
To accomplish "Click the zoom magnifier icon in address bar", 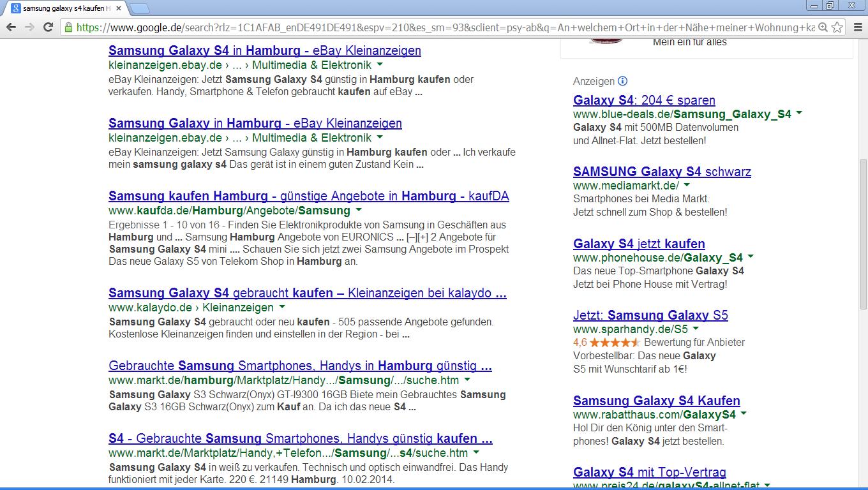I will (823, 27).
